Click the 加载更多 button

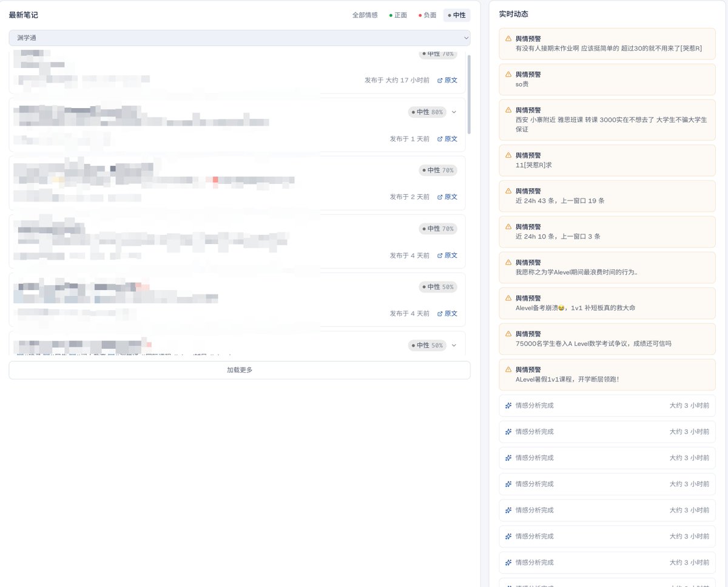240,370
